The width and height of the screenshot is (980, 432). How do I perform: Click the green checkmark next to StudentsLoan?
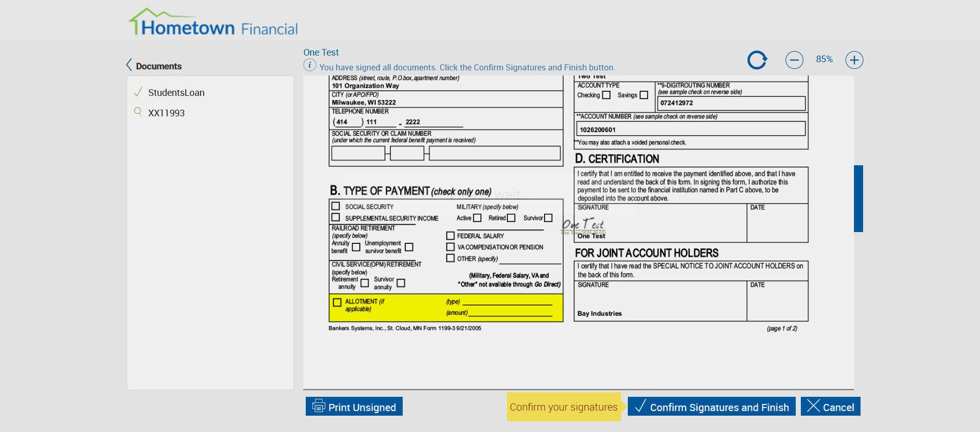pos(138,92)
